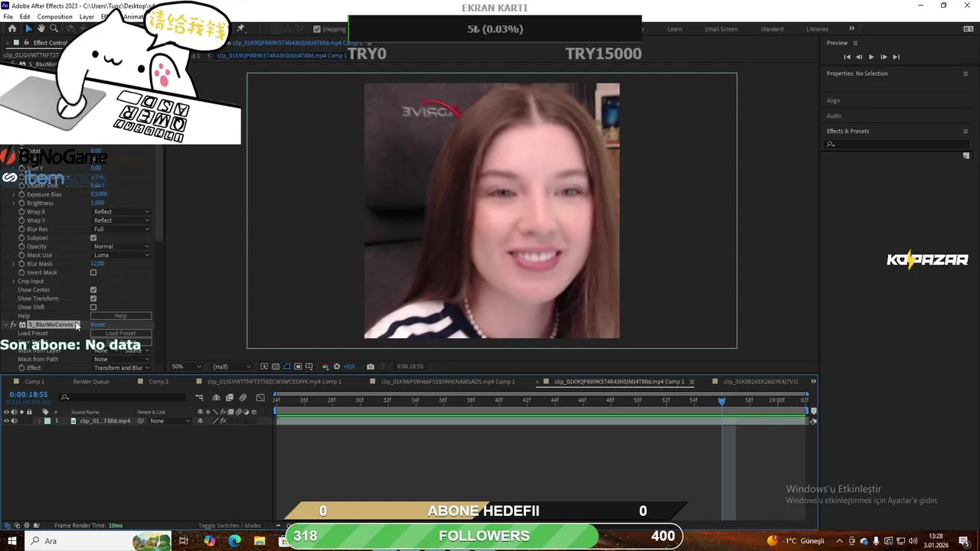Image resolution: width=980 pixels, height=551 pixels.
Task: Reset the S_BlurMoCurves effect
Action: click(x=98, y=324)
